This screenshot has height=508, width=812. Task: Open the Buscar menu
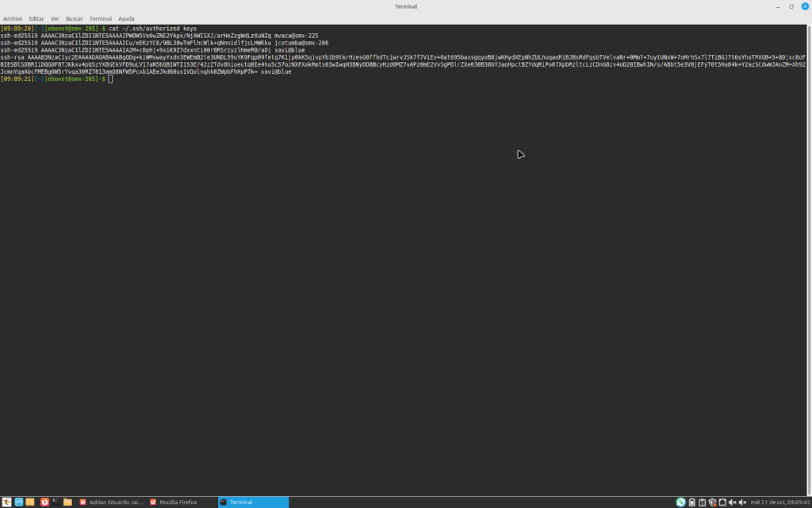tap(74, 19)
